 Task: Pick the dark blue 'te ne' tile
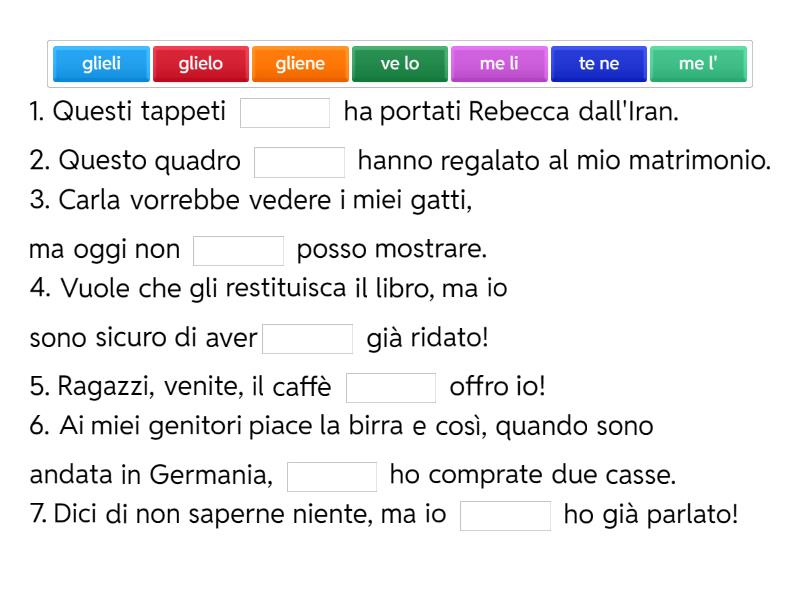[x=599, y=64]
